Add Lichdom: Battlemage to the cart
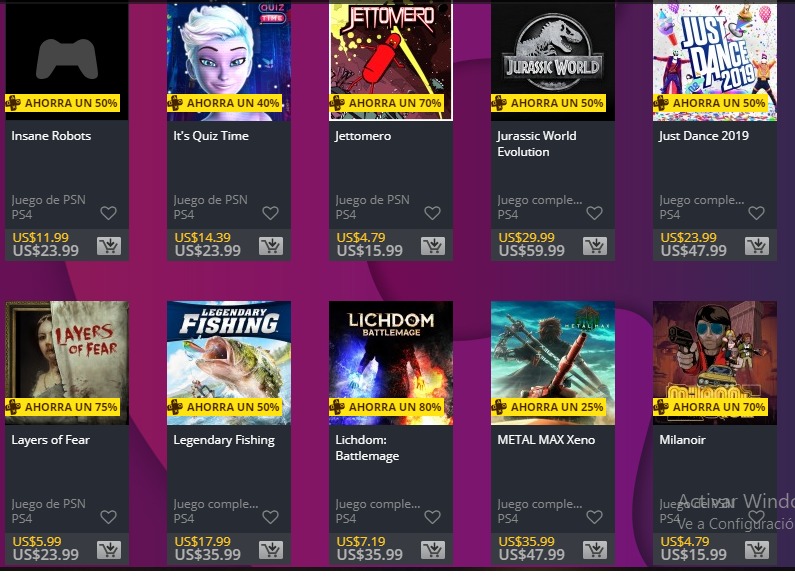 [433, 550]
